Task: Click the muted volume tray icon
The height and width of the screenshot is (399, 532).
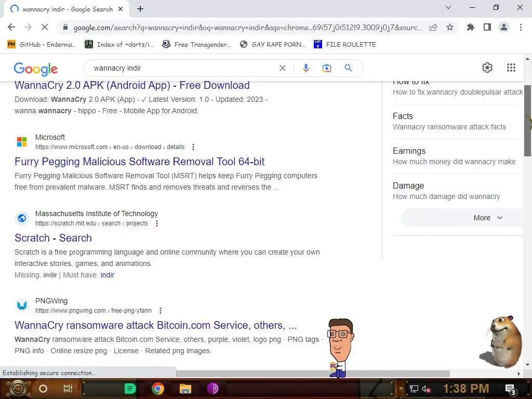Action: [x=427, y=389]
